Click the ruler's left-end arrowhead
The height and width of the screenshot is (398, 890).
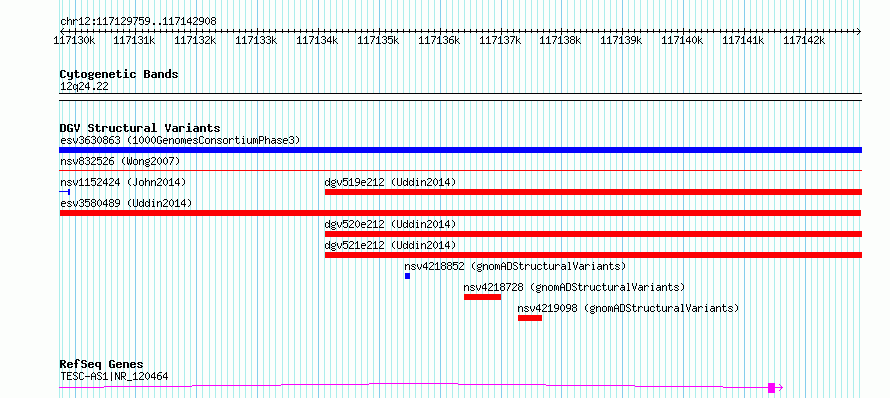pyautogui.click(x=62, y=31)
